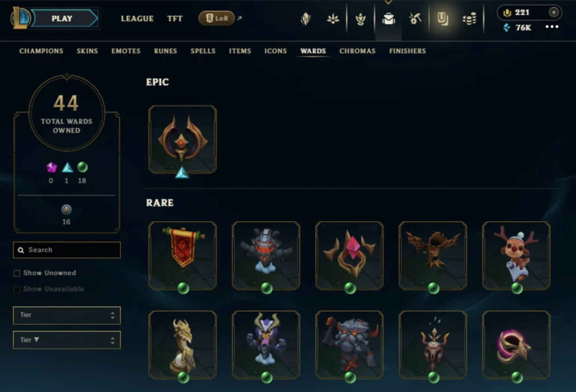Click the Clash banner icon

coord(306,18)
